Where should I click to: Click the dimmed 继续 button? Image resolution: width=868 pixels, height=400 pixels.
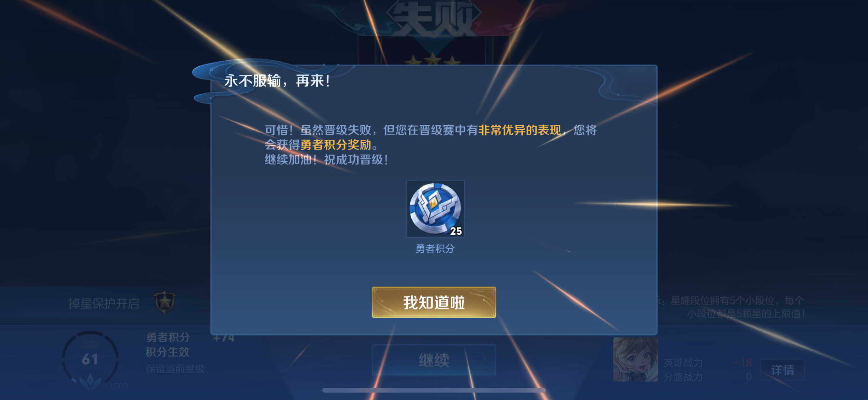[x=434, y=360]
